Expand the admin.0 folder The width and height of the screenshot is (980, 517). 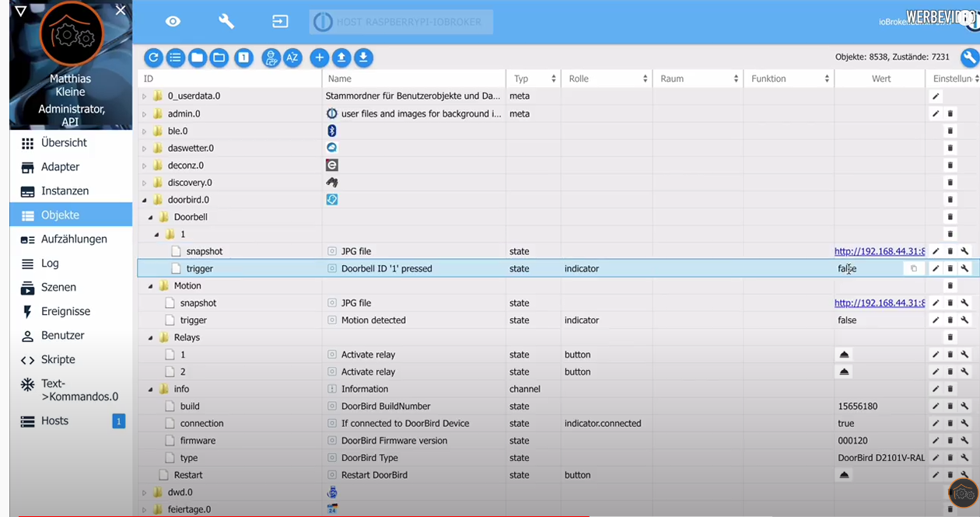tap(144, 114)
